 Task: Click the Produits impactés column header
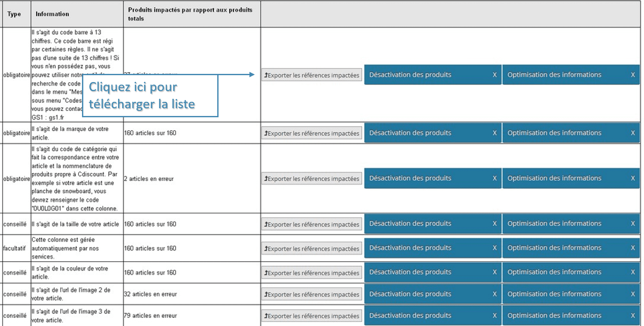point(190,14)
